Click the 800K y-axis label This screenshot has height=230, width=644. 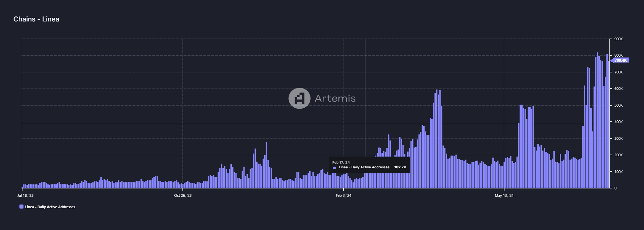[619, 55]
